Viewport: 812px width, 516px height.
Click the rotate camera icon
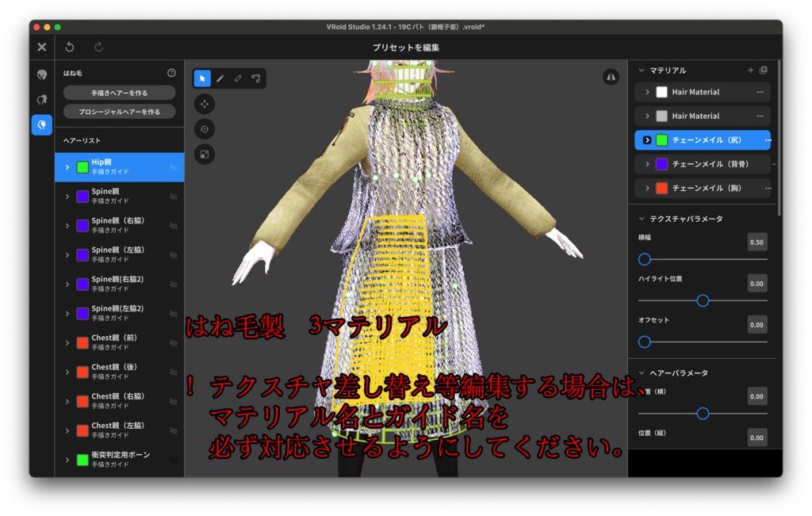click(x=205, y=129)
